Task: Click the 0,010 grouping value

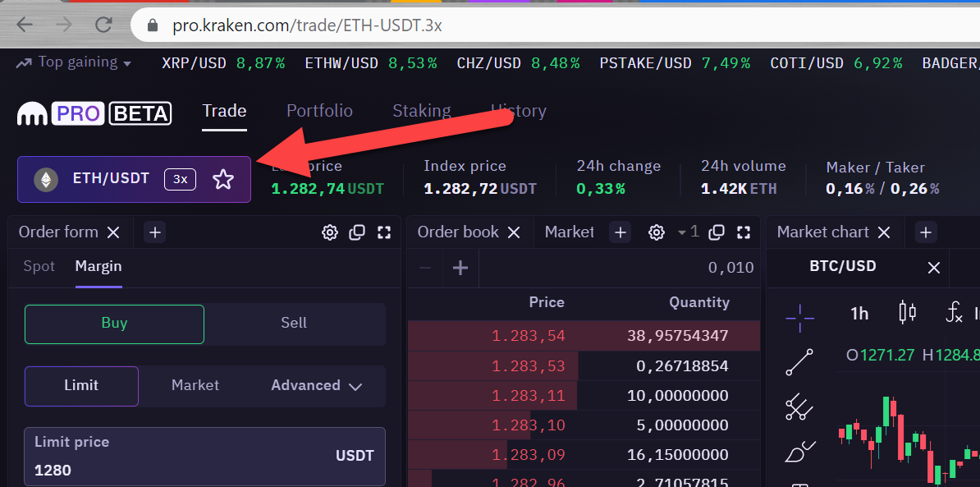Action: point(730,269)
